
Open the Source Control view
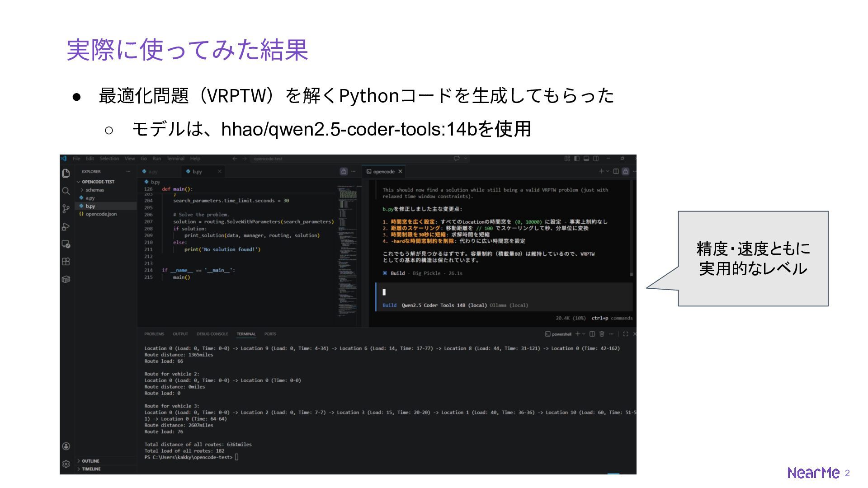[66, 208]
